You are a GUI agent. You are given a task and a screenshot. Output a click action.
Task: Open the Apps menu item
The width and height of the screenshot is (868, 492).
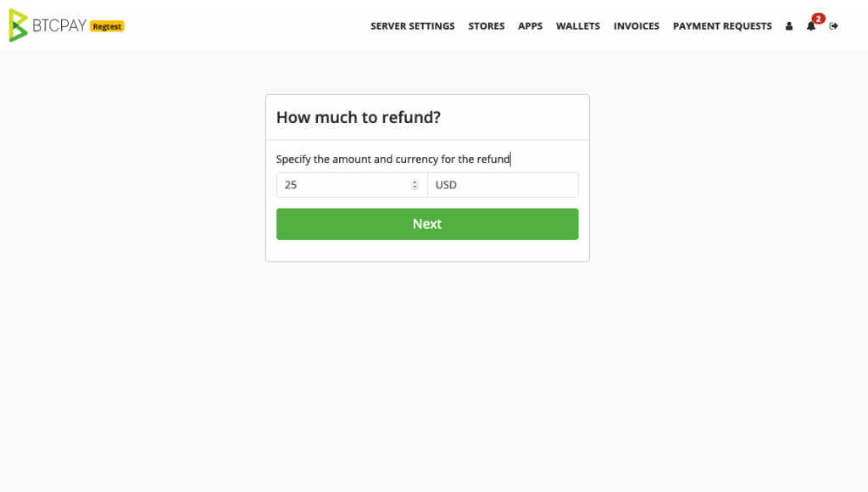coord(530,26)
